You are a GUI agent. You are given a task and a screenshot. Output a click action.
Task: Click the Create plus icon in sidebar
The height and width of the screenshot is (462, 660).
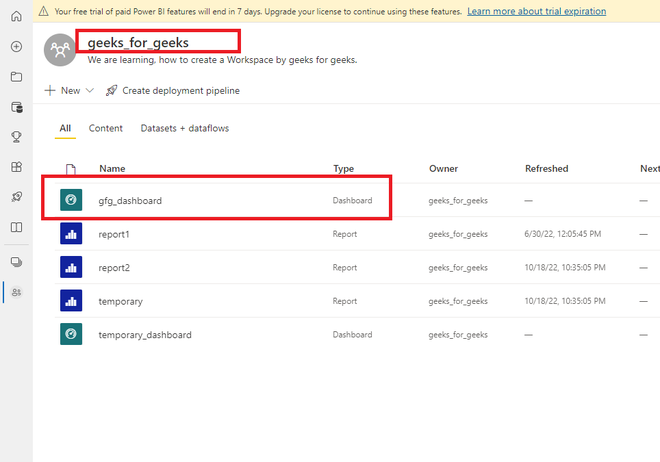tap(16, 47)
